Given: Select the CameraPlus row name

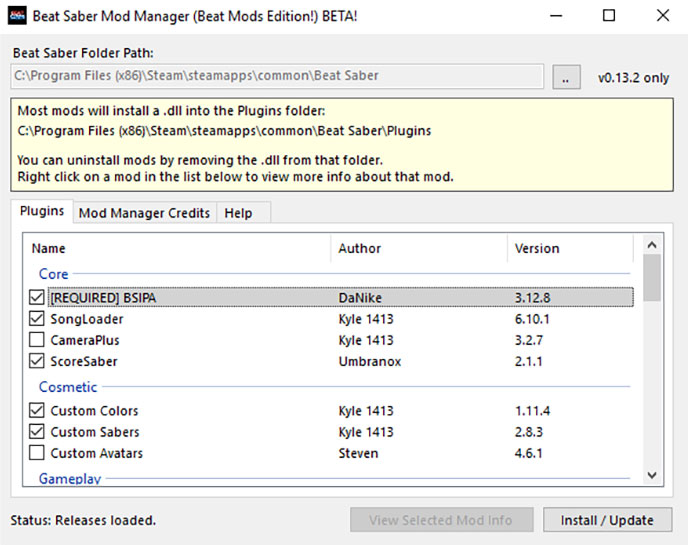Looking at the screenshot, I should pyautogui.click(x=85, y=340).
